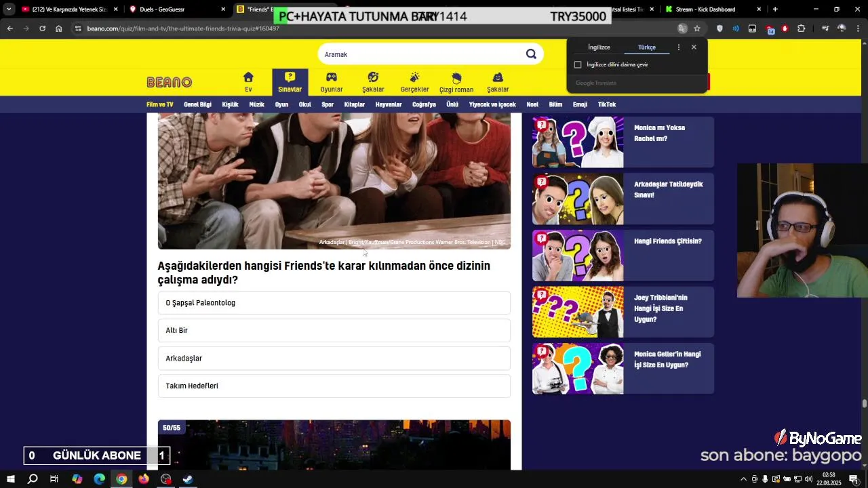Open Joey Tribbiani'nin Hangi İşi quiz card
868x488 pixels.
click(x=623, y=312)
